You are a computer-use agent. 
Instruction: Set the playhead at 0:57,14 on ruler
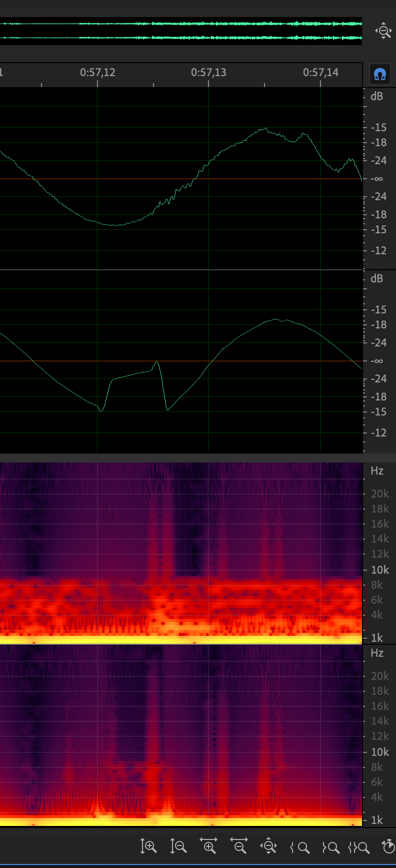320,73
